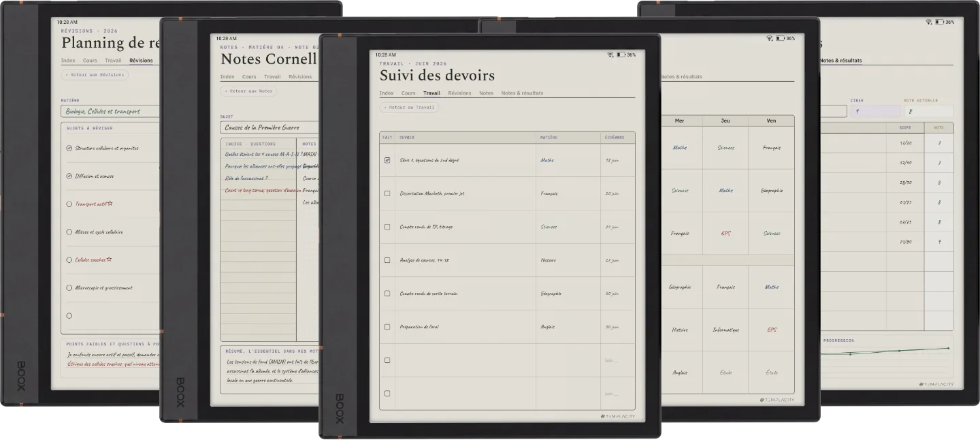The width and height of the screenshot is (980, 440).
Task: Select the Travail tab on the Notes Cornell tablet
Action: point(272,77)
